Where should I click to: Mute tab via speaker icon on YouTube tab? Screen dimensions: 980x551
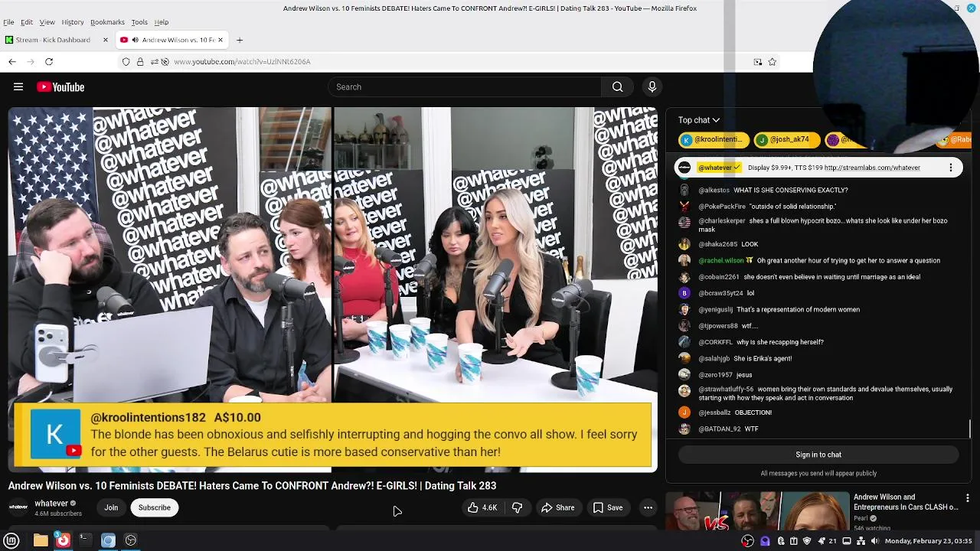pyautogui.click(x=135, y=40)
